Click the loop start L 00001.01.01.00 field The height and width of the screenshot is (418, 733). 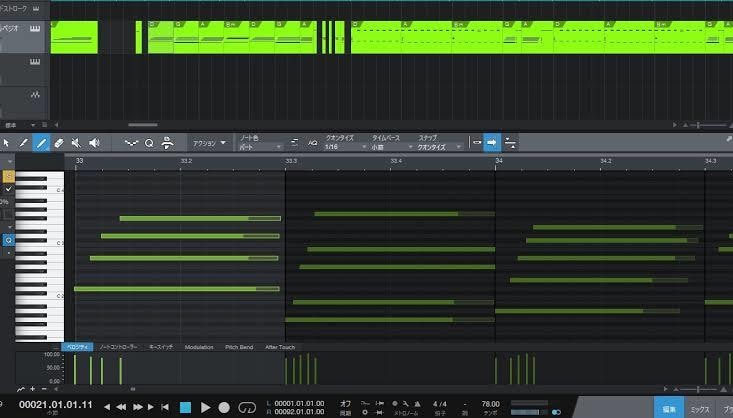click(299, 404)
